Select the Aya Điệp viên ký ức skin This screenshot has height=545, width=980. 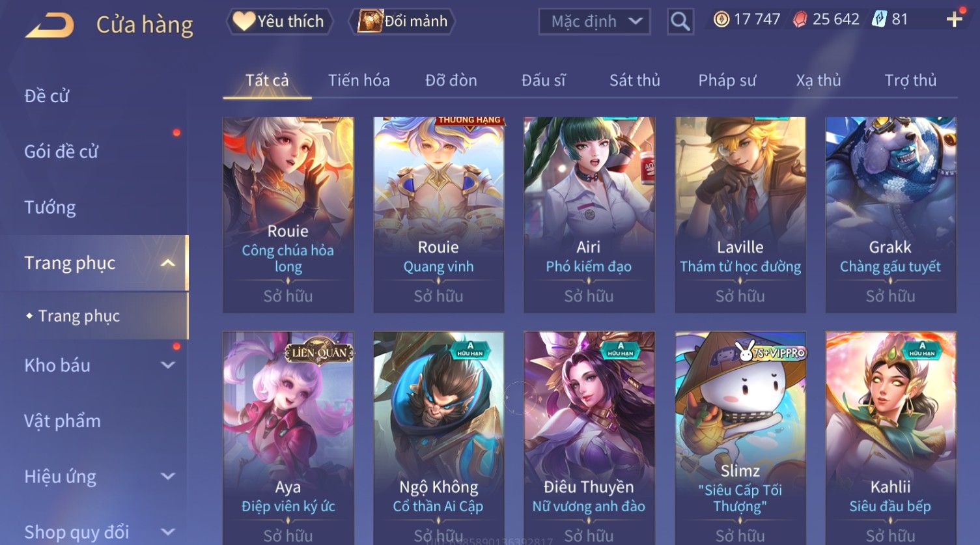288,438
